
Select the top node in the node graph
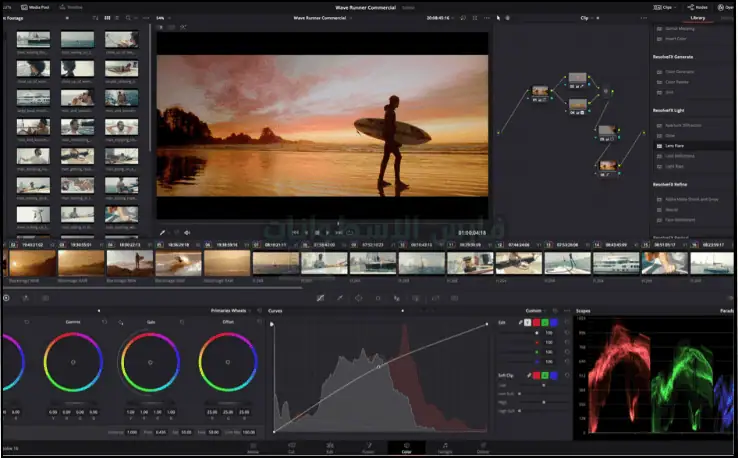[577, 78]
